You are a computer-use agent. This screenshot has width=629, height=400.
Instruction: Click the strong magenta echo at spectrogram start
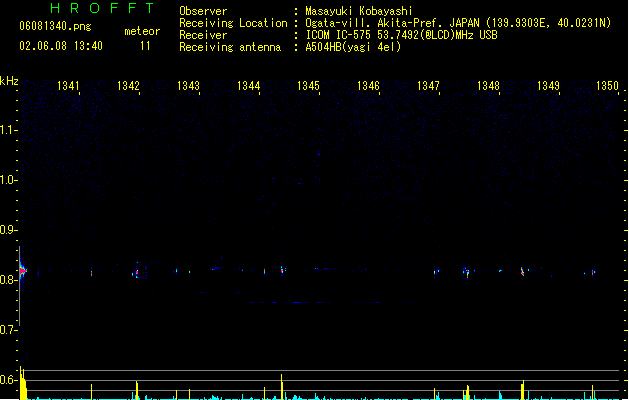(22, 271)
